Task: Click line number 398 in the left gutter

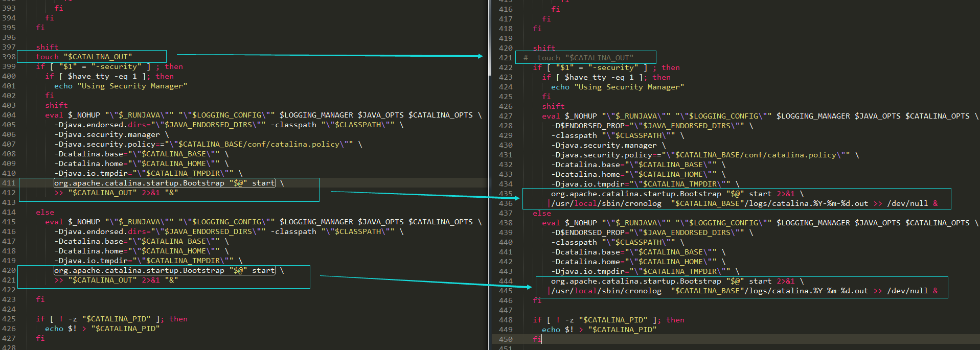Action: pos(9,57)
